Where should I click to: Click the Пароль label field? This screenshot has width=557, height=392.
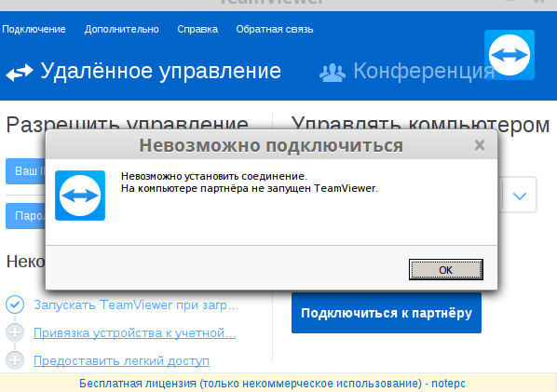[25, 216]
